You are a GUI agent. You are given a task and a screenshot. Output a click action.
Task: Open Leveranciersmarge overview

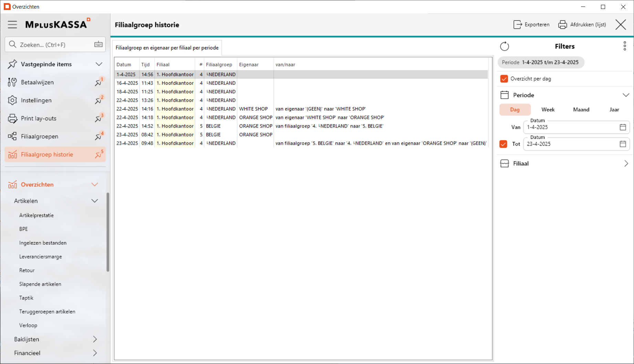41,256
